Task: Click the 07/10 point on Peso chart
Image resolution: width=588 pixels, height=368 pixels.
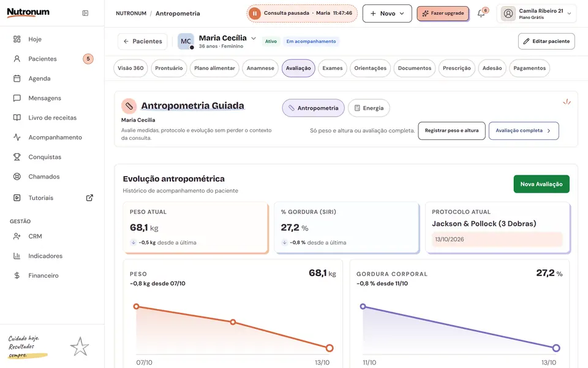Action: pyautogui.click(x=137, y=307)
